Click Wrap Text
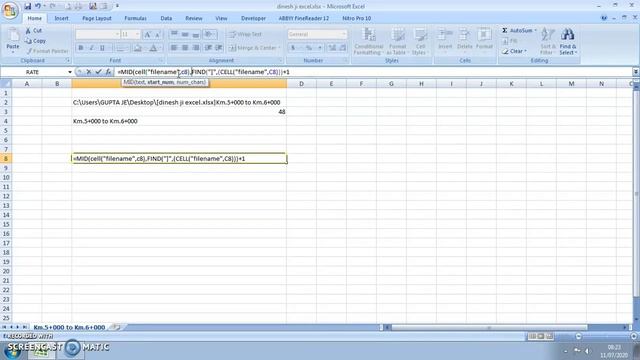The image size is (640, 360). pyautogui.click(x=245, y=34)
